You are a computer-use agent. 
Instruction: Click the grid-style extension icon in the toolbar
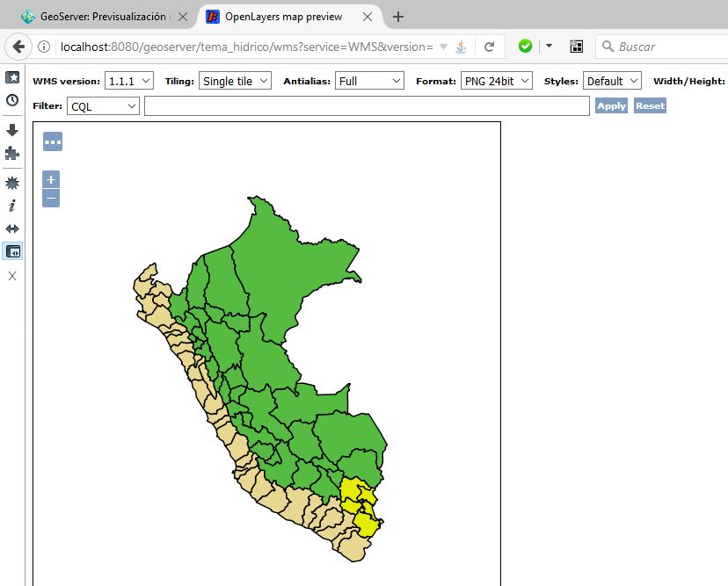tap(576, 46)
